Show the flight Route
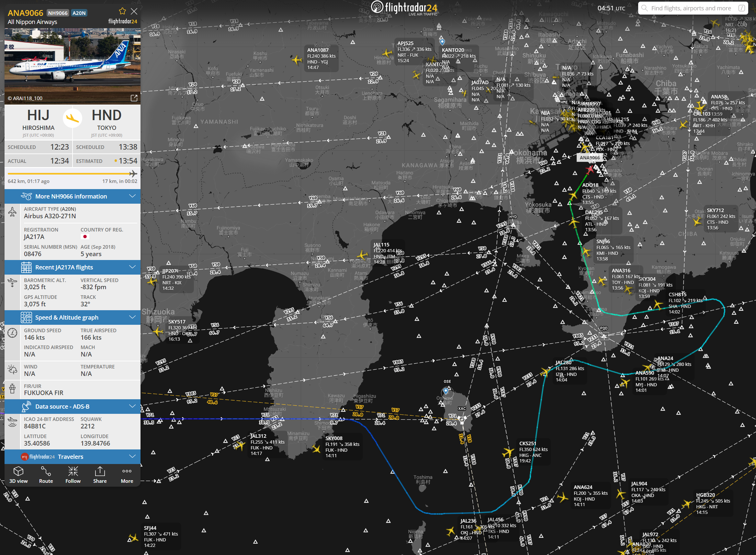The width and height of the screenshot is (756, 555). click(46, 475)
